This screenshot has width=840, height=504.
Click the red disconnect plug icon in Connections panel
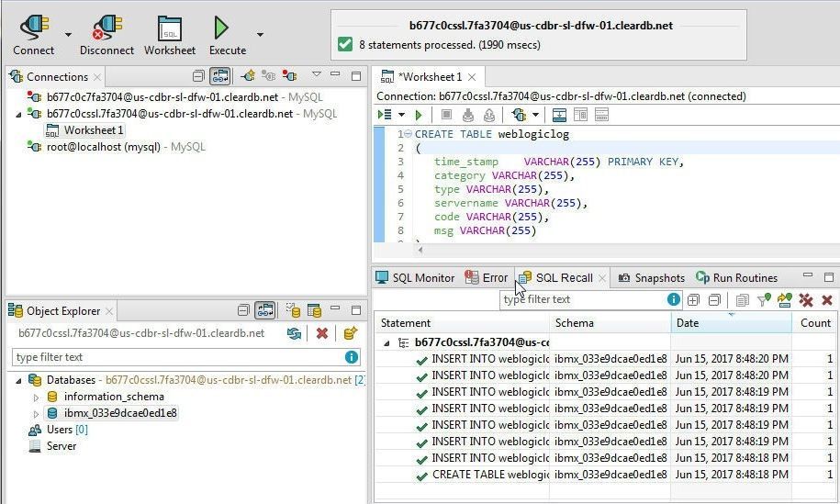click(289, 76)
